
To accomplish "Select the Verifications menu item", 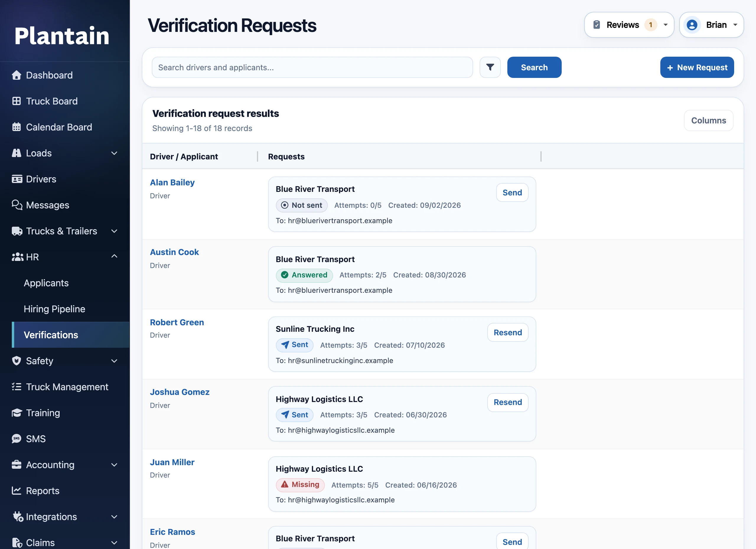I will [x=71, y=335].
